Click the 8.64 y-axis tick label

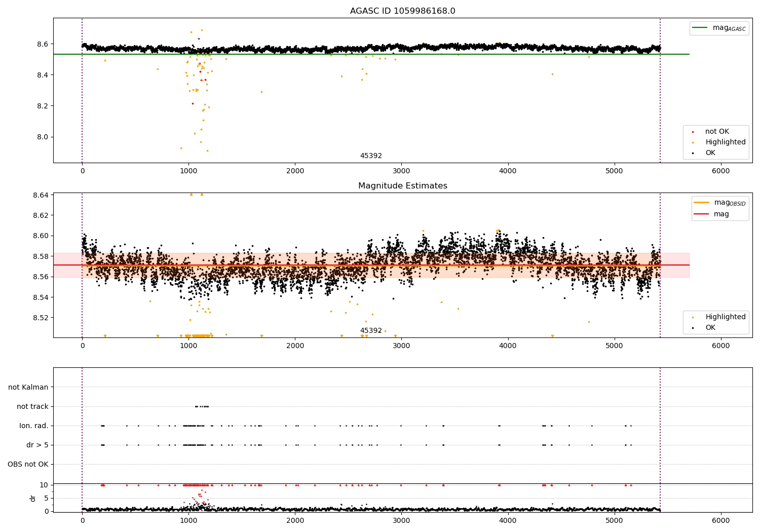[40, 195]
